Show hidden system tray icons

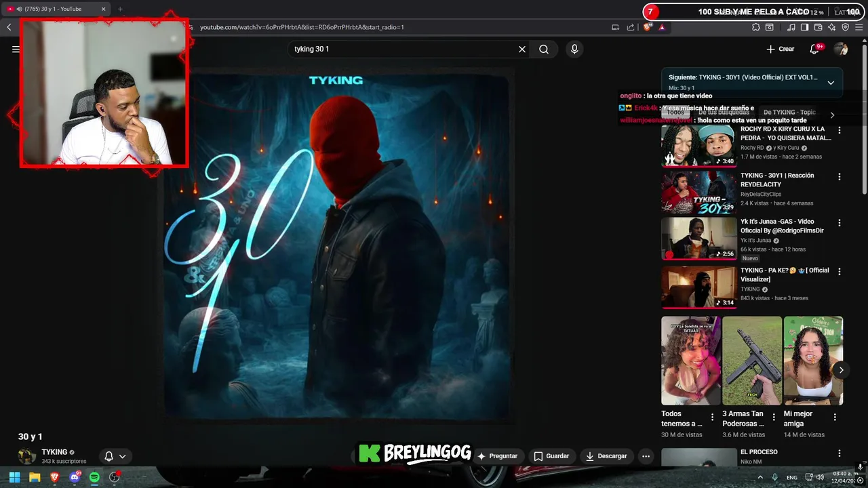click(760, 477)
